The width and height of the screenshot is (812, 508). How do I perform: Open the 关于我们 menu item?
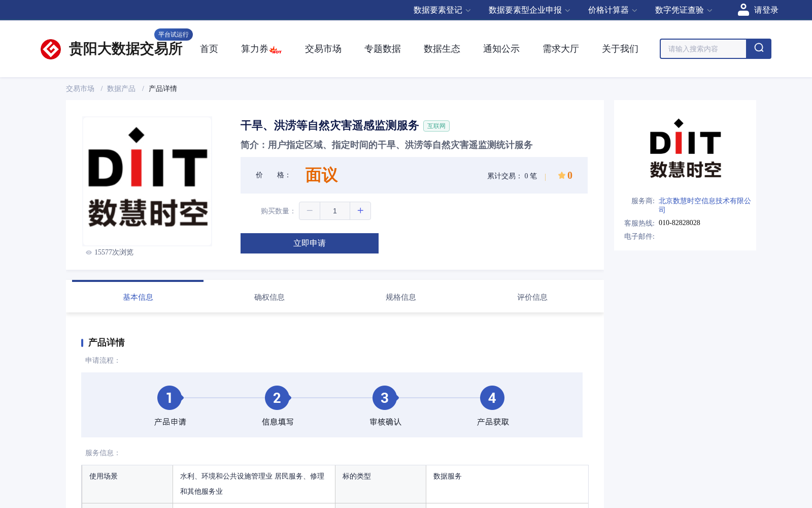pyautogui.click(x=620, y=49)
